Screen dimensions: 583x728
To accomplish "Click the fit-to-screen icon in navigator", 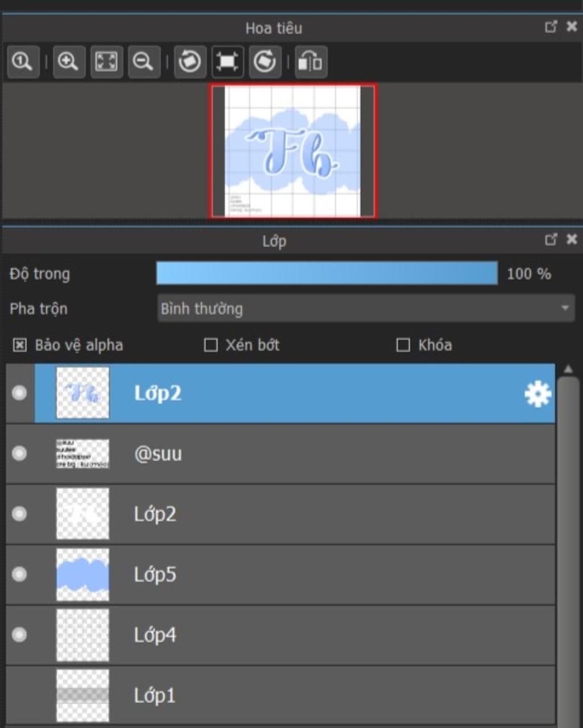I will pyautogui.click(x=106, y=61).
